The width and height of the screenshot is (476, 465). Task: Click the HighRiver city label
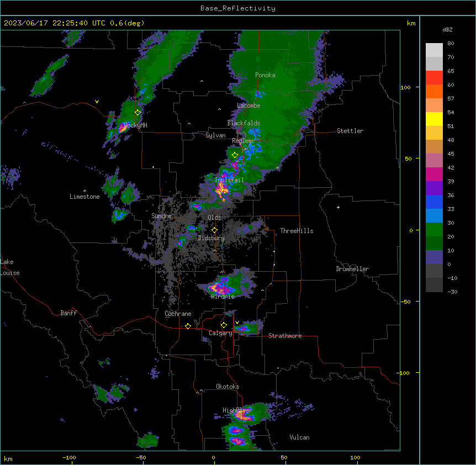tap(237, 410)
